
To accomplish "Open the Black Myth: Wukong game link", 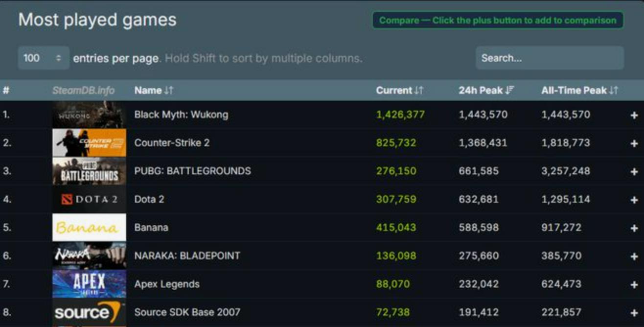I will (181, 115).
